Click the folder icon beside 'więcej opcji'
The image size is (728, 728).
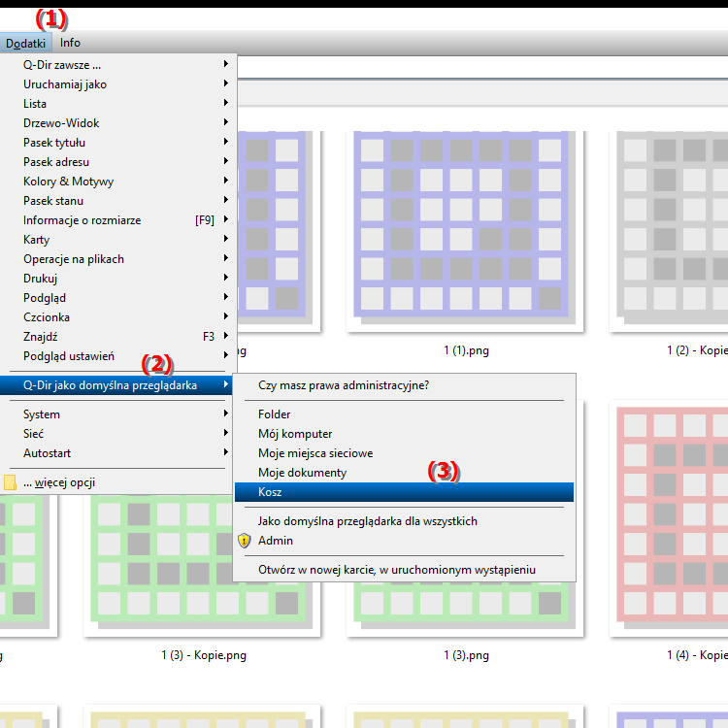[10, 482]
